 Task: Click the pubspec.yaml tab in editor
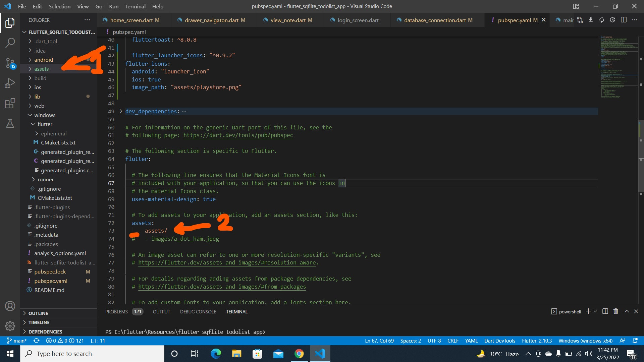[515, 20]
